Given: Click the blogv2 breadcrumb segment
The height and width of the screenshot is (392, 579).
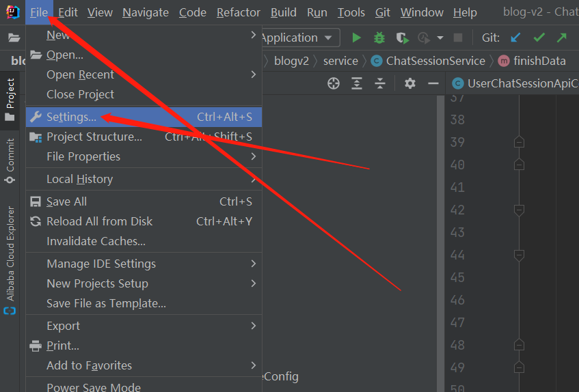Looking at the screenshot, I should [291, 61].
